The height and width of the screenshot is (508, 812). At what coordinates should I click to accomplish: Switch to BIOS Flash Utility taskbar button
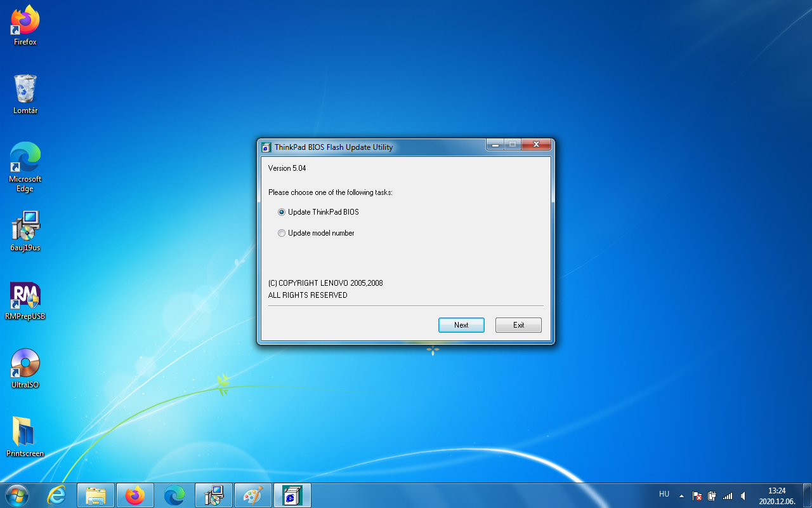pos(292,495)
